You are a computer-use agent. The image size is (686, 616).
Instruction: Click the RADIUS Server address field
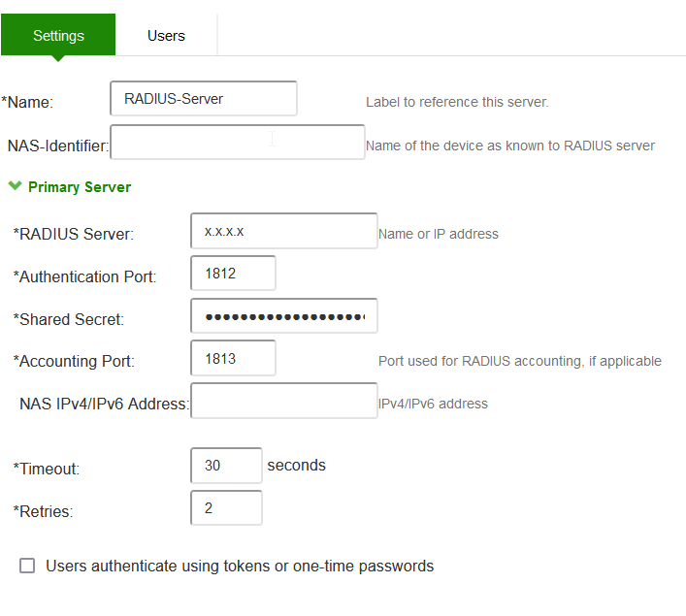(283, 232)
